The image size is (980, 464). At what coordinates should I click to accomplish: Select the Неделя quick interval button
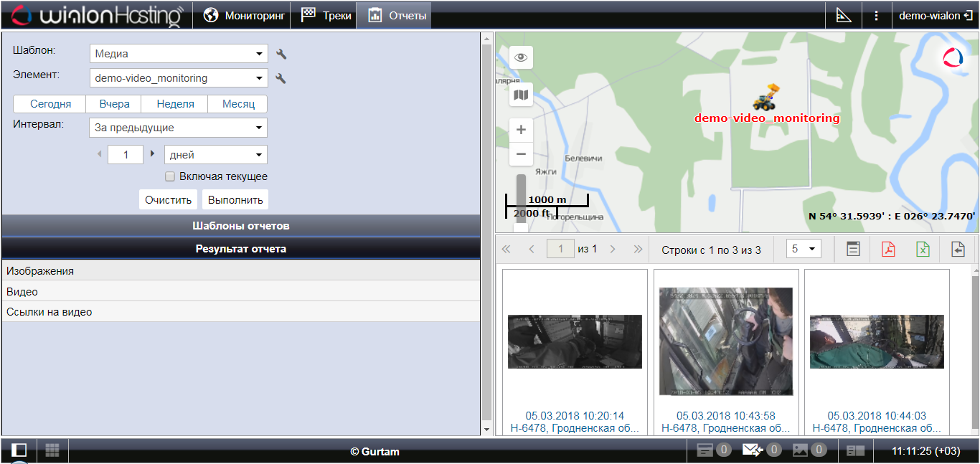click(175, 104)
